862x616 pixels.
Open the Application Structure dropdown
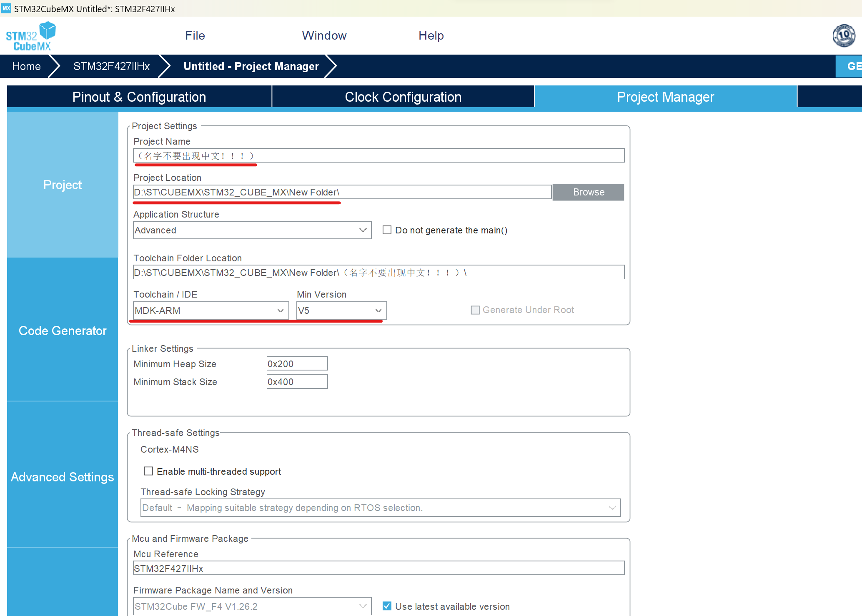tap(252, 230)
